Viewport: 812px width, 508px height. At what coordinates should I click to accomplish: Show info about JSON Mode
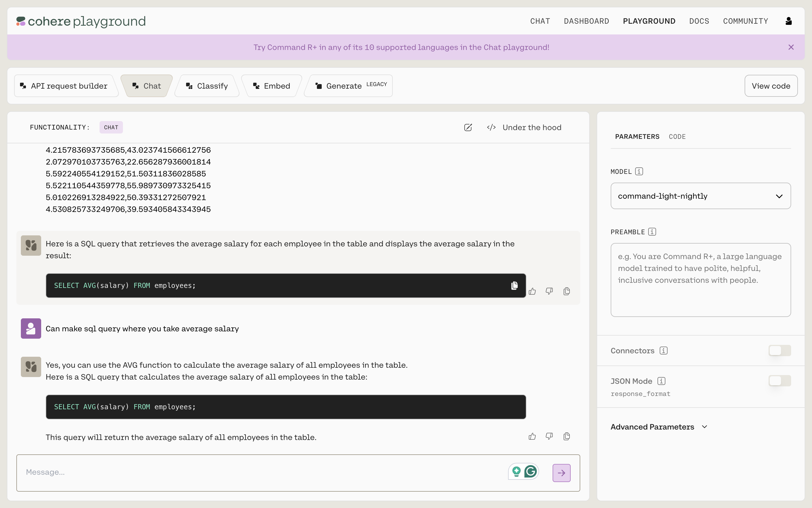(661, 381)
